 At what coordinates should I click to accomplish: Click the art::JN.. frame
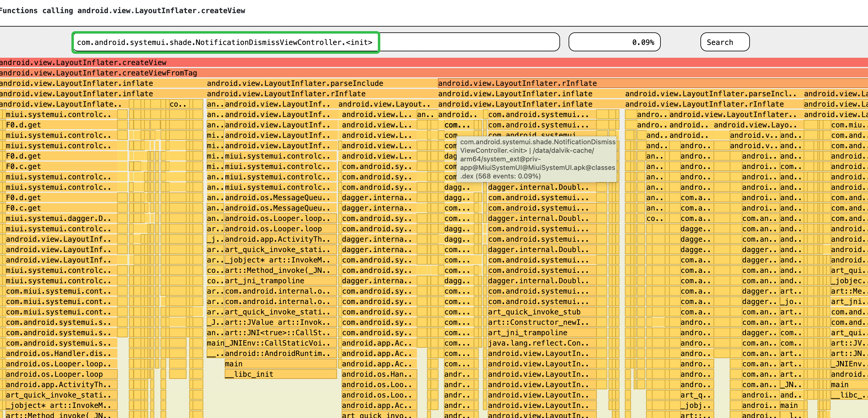tap(849, 353)
